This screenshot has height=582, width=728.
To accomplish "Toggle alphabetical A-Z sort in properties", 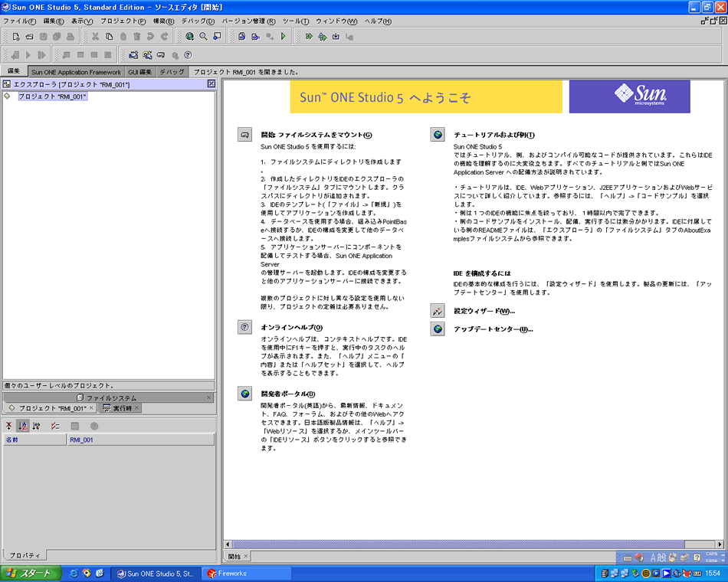I will click(22, 426).
